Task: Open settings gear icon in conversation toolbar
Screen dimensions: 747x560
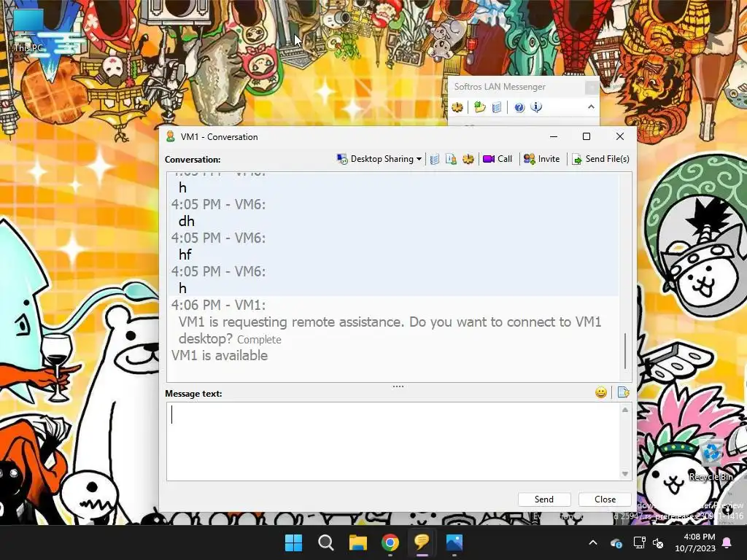Action: (468, 159)
